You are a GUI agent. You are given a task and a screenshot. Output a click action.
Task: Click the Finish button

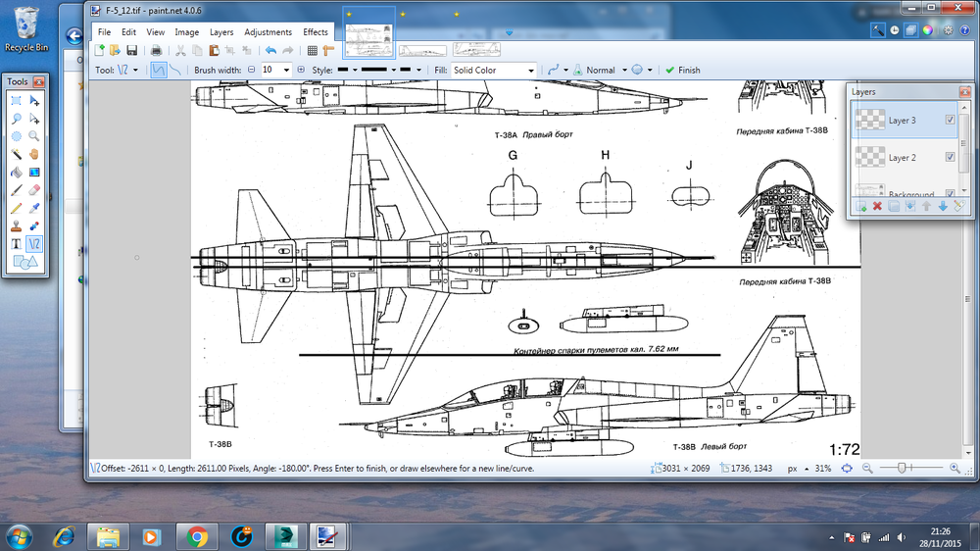click(x=682, y=71)
